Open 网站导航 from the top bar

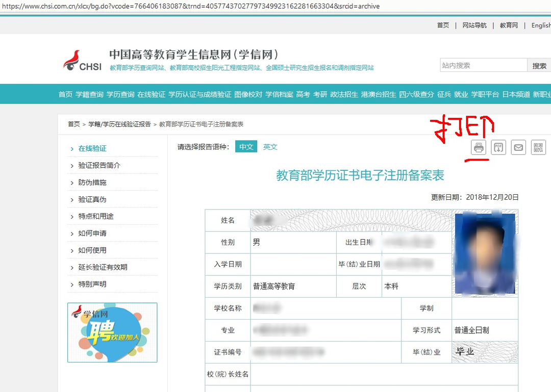[474, 25]
